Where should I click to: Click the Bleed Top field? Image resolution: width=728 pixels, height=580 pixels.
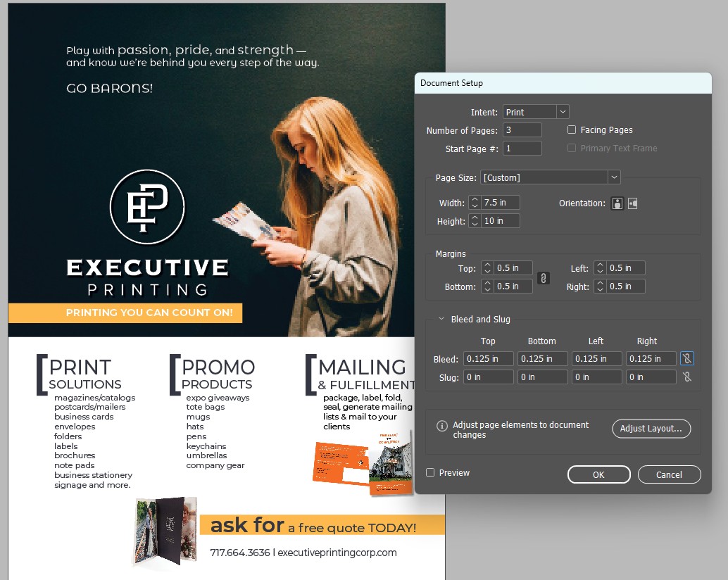coord(489,359)
